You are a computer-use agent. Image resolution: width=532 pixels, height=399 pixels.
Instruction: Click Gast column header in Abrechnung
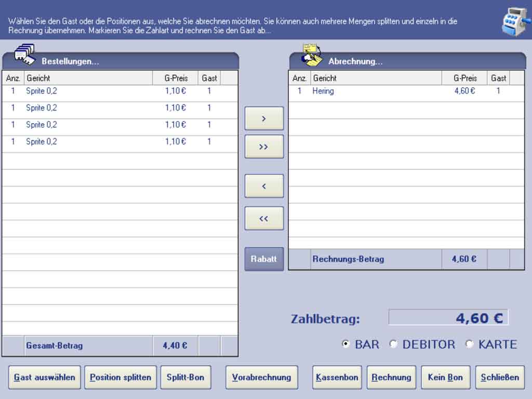(x=499, y=78)
